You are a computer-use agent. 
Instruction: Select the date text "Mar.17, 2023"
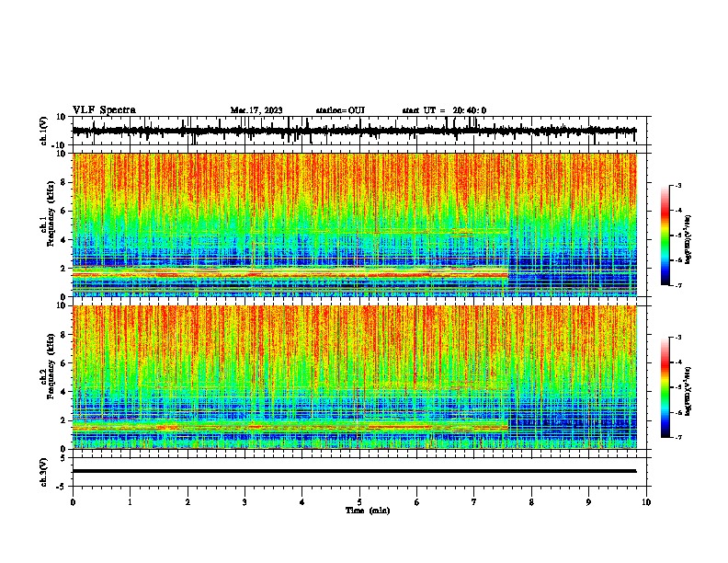pos(256,110)
